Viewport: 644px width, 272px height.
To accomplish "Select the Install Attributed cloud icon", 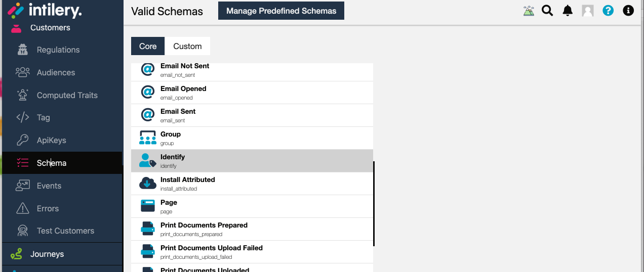I will 148,184.
